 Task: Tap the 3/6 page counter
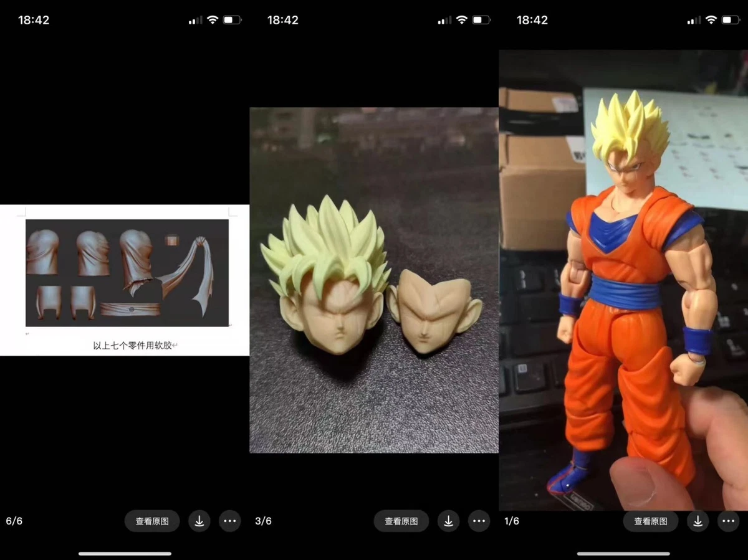(x=264, y=521)
